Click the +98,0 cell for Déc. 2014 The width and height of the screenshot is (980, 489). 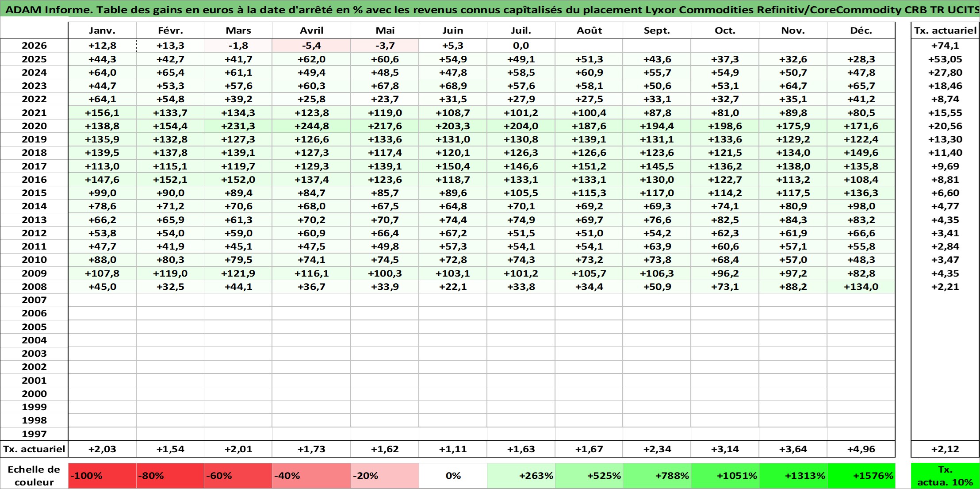pos(861,206)
